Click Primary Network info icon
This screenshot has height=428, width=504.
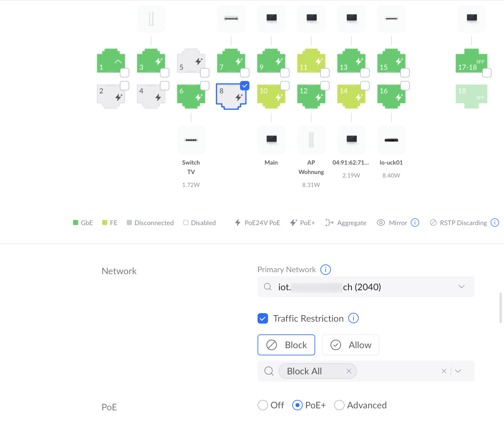pyautogui.click(x=325, y=270)
